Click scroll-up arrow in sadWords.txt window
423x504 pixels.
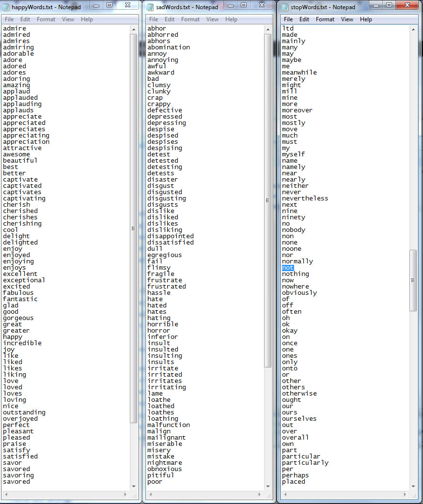pos(268,29)
